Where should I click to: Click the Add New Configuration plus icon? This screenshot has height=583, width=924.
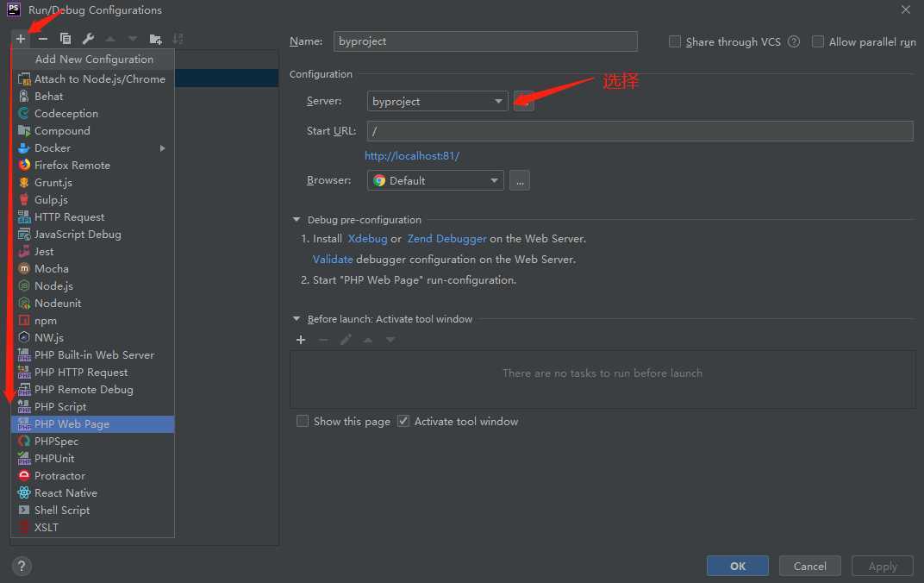[x=20, y=39]
